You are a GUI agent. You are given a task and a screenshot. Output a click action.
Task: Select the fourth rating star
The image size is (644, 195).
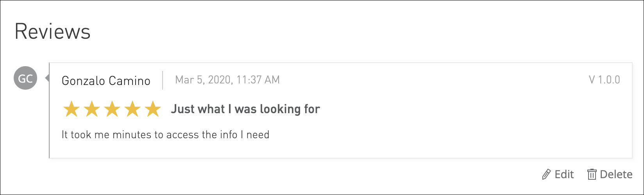tap(132, 109)
